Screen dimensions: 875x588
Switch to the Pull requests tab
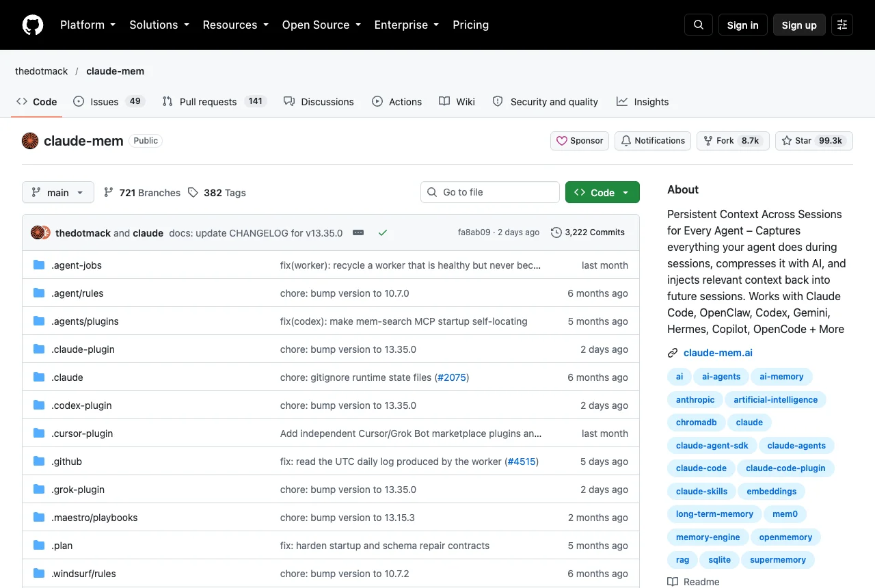click(214, 102)
